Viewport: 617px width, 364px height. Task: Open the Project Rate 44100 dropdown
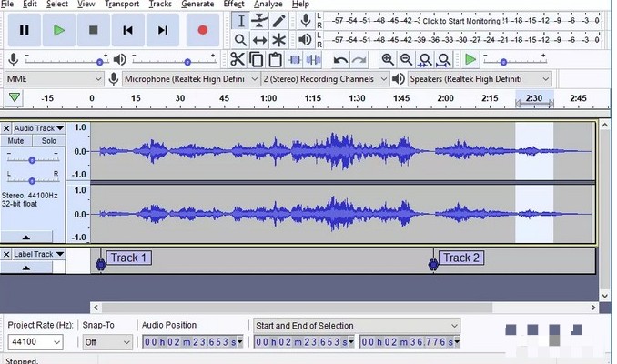point(35,342)
